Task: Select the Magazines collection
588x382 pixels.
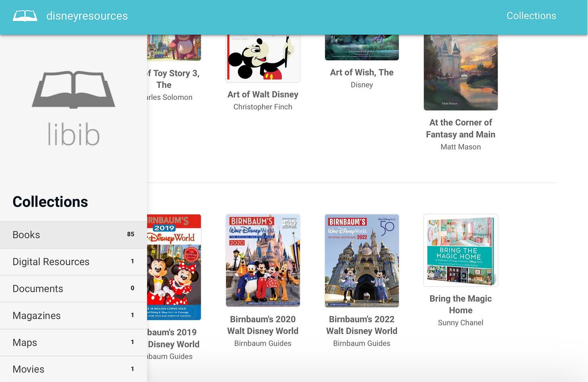Action: (73, 315)
